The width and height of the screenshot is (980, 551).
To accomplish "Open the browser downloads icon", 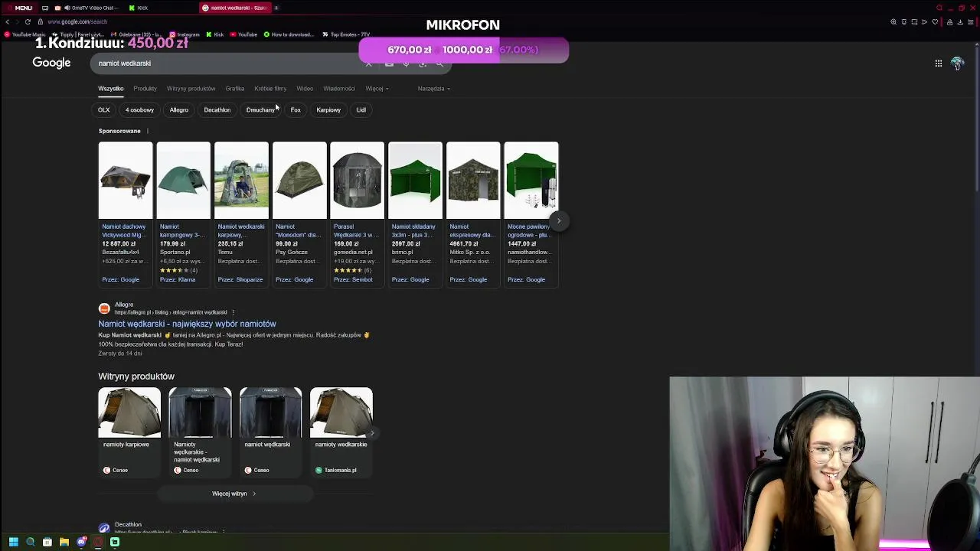I will (960, 22).
